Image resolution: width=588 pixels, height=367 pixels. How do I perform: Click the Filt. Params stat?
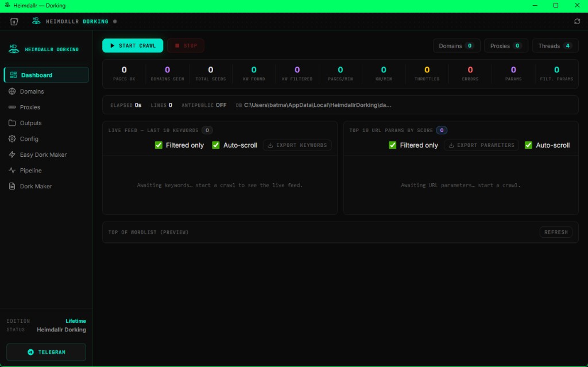click(x=556, y=74)
